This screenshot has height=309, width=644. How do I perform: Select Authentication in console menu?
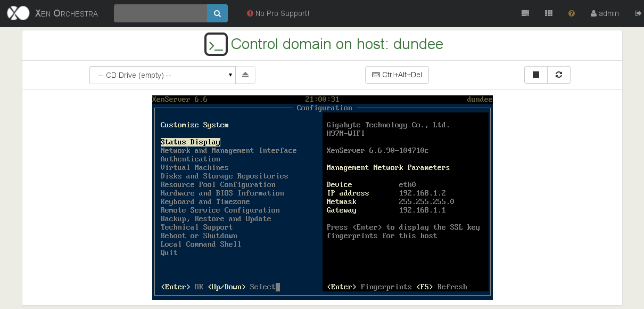click(x=191, y=159)
